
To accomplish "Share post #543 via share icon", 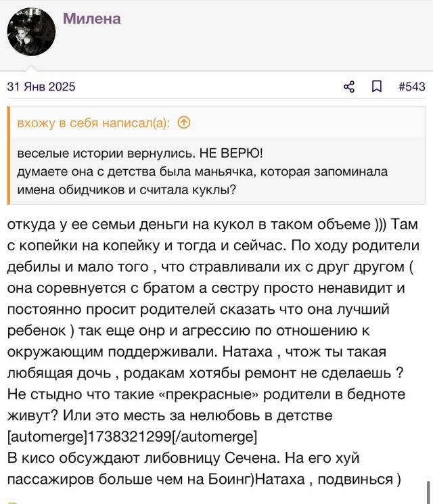I will tap(349, 87).
